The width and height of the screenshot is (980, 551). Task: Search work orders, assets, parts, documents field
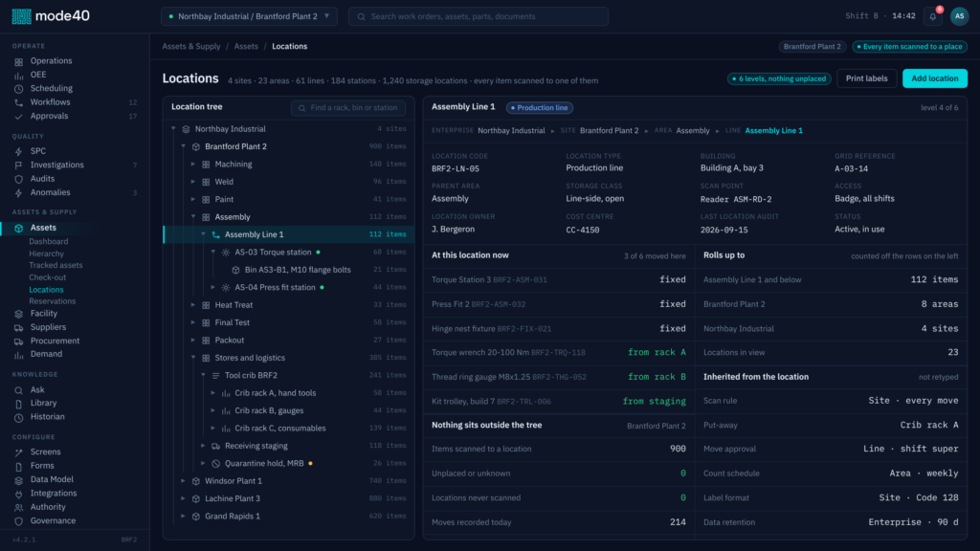click(x=479, y=16)
